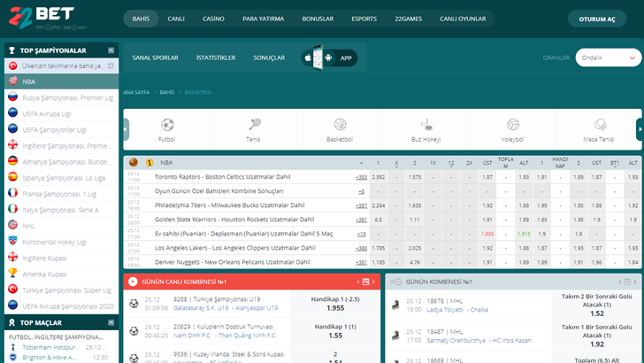644x363 pixels.
Task: Click the hockey skate icon for Ladya Tolyatti match
Action: click(x=395, y=305)
